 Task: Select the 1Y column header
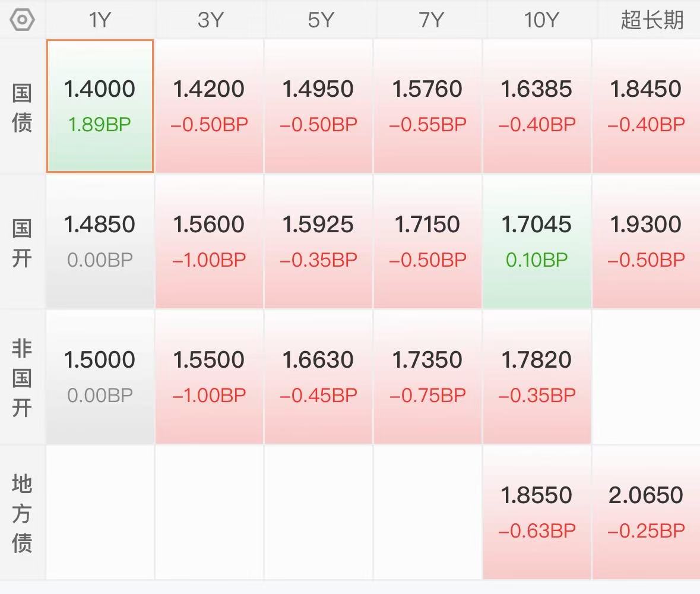point(100,20)
